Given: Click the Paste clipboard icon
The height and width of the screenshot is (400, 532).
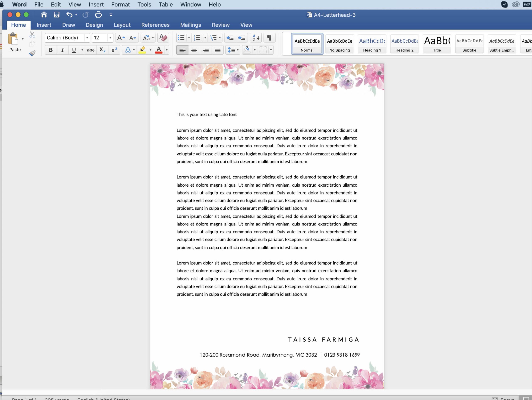Looking at the screenshot, I should 13,39.
